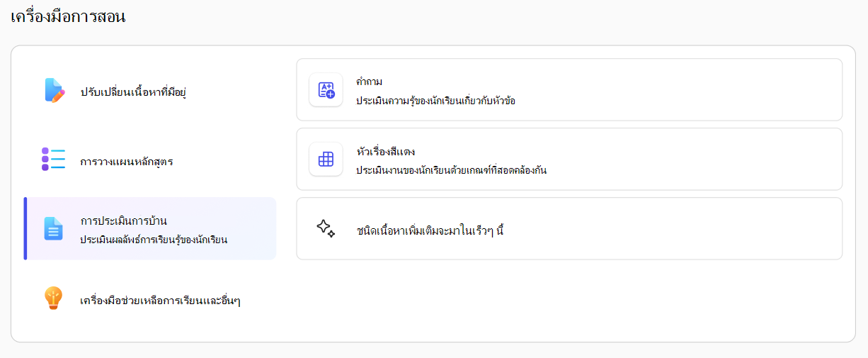Click the document-with-pencil icon beside ปรับเปลี่ยนเนื้อหาที่มีอยู่
Image resolution: width=868 pixels, height=358 pixels.
[x=54, y=90]
